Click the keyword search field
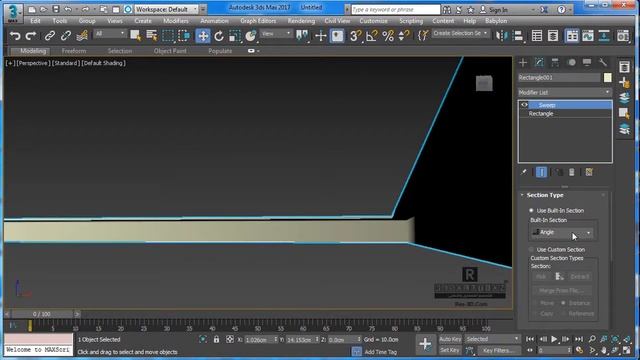 [x=395, y=9]
